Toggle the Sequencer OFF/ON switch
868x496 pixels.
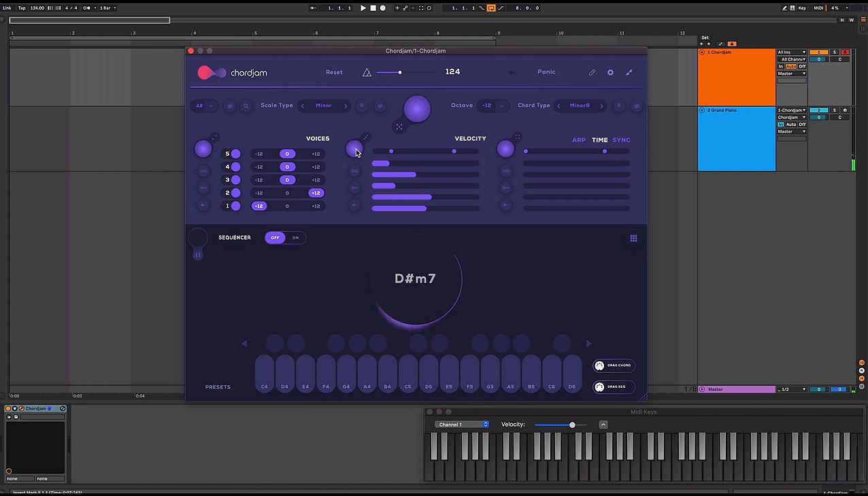tap(286, 237)
